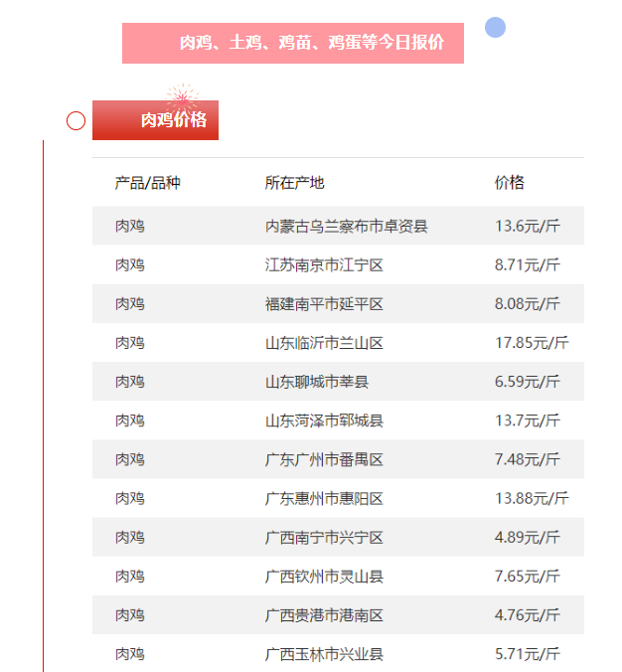Select the 山东聊城市莘县 entry

(316, 382)
